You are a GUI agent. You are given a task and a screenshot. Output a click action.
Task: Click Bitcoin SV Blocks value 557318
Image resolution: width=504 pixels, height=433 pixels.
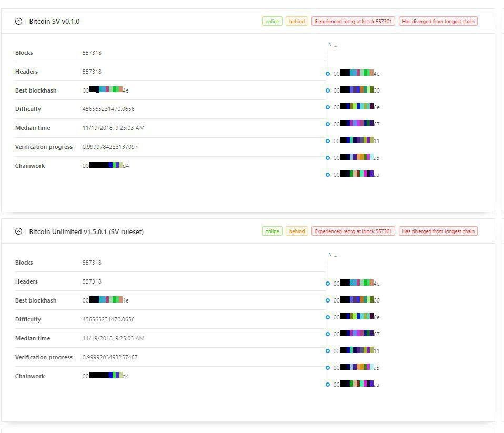[x=92, y=53]
